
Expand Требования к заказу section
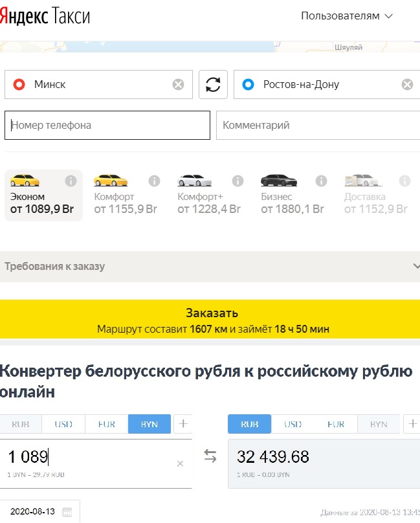(x=210, y=266)
